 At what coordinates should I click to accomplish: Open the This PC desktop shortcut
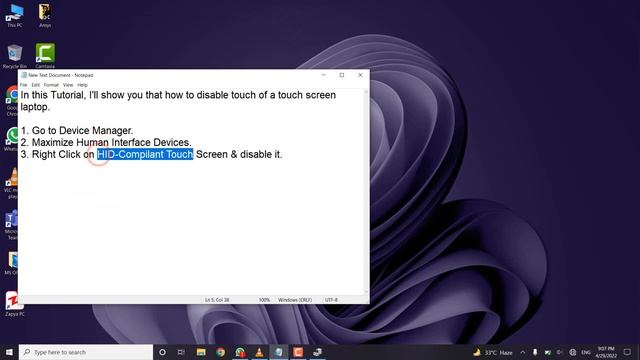[14, 15]
